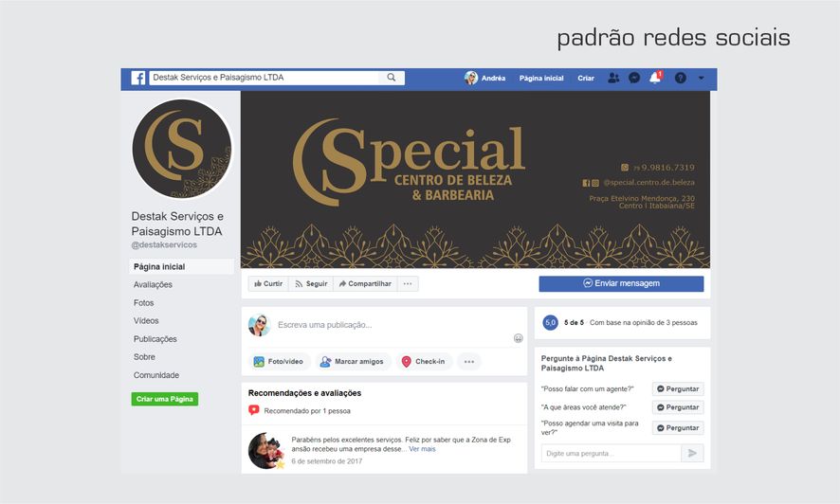The height and width of the screenshot is (504, 840).
Task: Select Fotos in the left sidebar
Action: tap(143, 303)
